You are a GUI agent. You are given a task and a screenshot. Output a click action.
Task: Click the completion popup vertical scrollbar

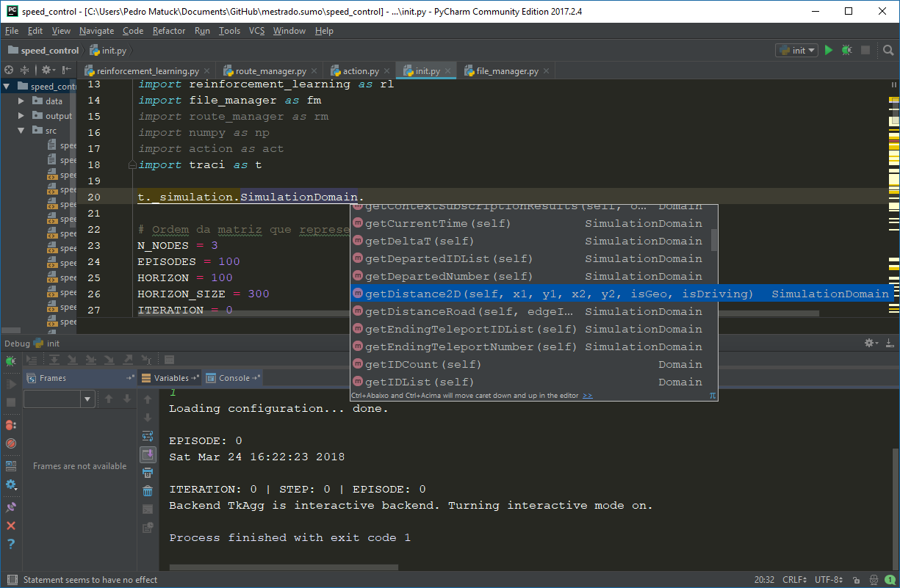pyautogui.click(x=713, y=239)
